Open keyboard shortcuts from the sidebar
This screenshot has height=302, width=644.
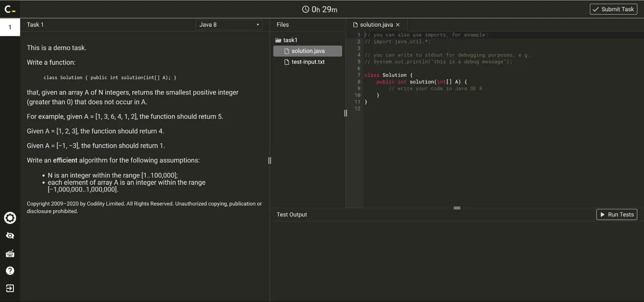click(10, 254)
